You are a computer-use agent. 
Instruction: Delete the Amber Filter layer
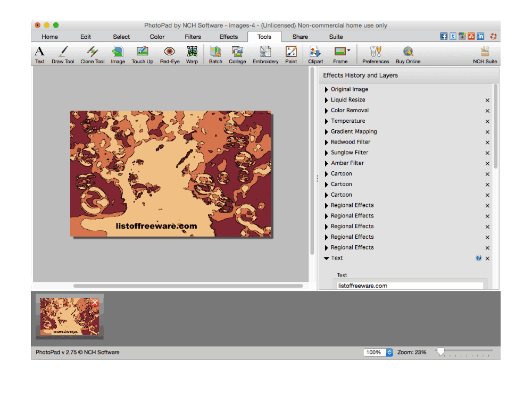[487, 163]
